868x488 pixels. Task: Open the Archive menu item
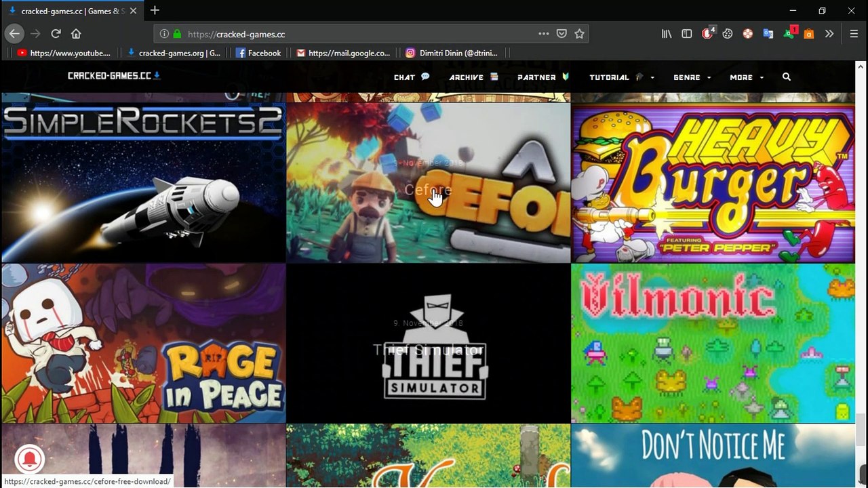click(x=473, y=77)
